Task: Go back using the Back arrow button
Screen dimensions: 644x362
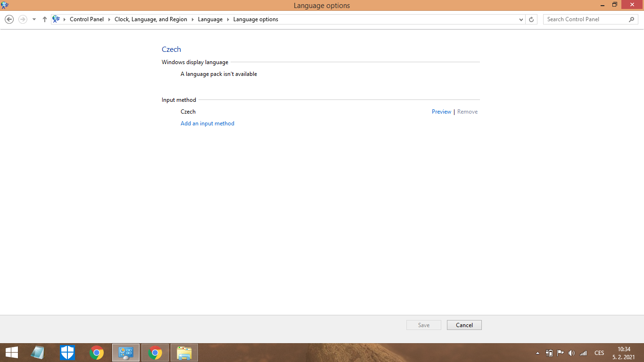Action: pos(9,19)
